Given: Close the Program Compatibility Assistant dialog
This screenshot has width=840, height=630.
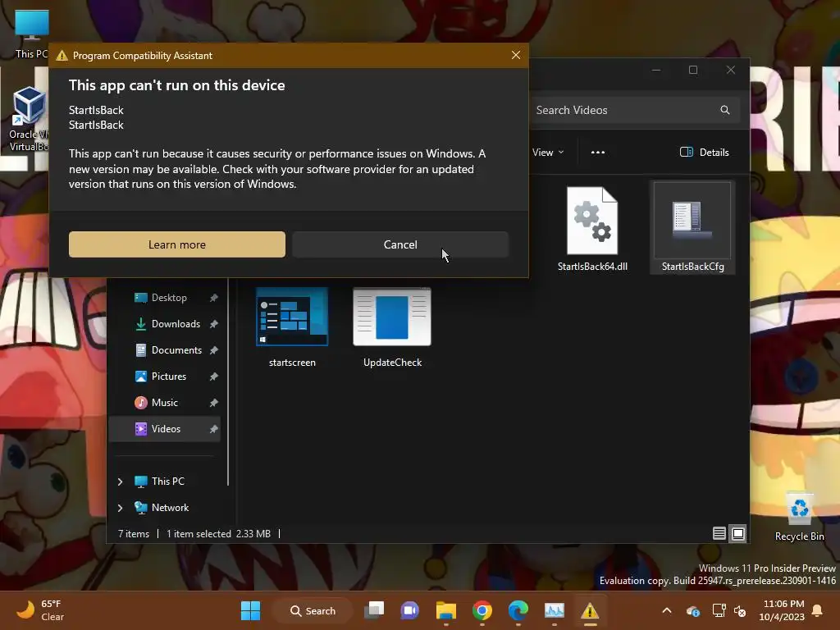Looking at the screenshot, I should tap(516, 55).
